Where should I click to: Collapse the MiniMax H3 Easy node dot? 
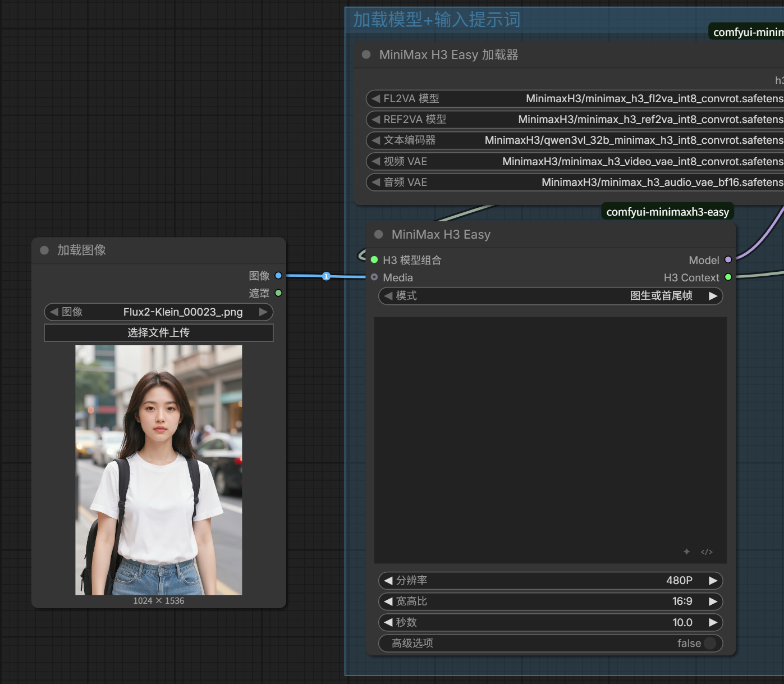point(379,234)
